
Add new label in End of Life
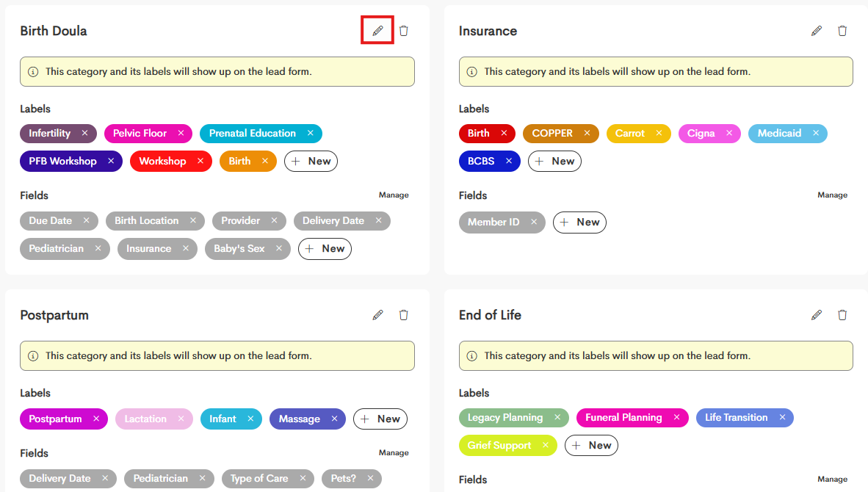[x=591, y=446]
